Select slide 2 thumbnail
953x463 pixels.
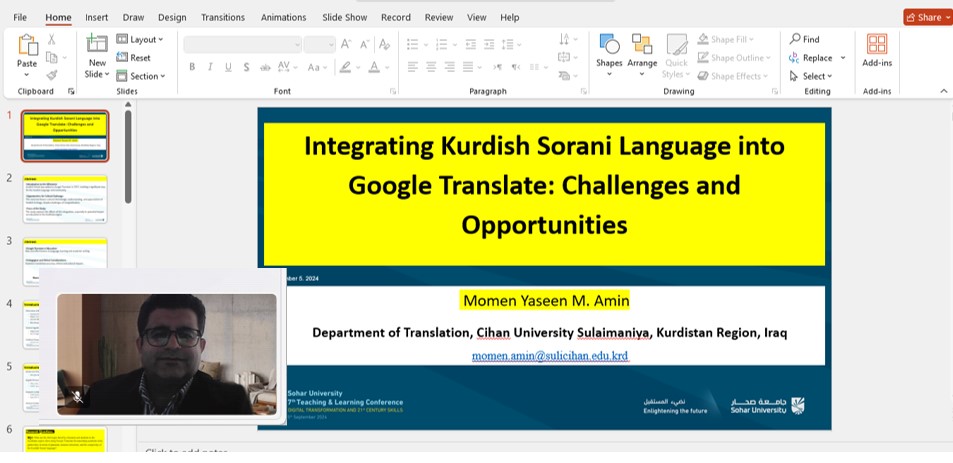(x=65, y=199)
